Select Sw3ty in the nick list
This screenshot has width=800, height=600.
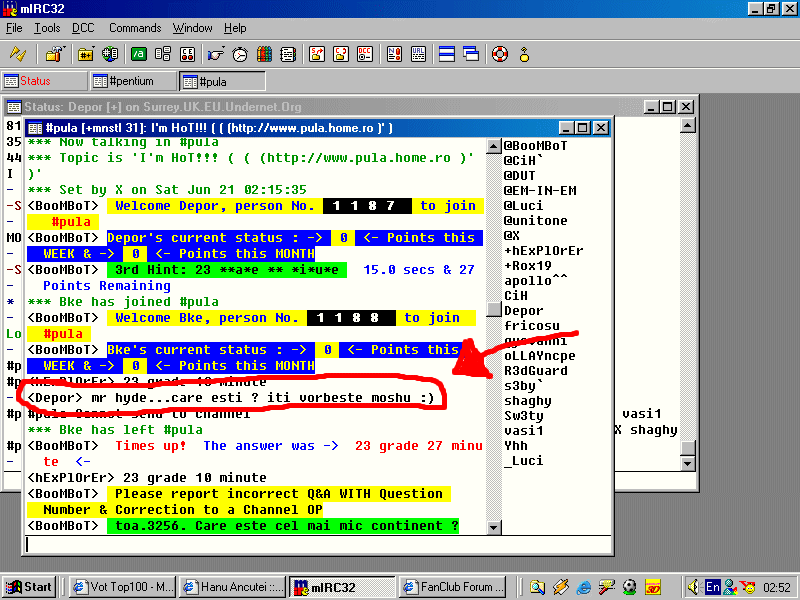[x=523, y=416]
